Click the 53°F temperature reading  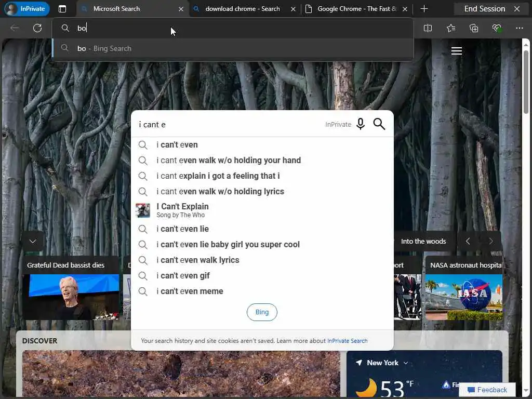pos(397,388)
